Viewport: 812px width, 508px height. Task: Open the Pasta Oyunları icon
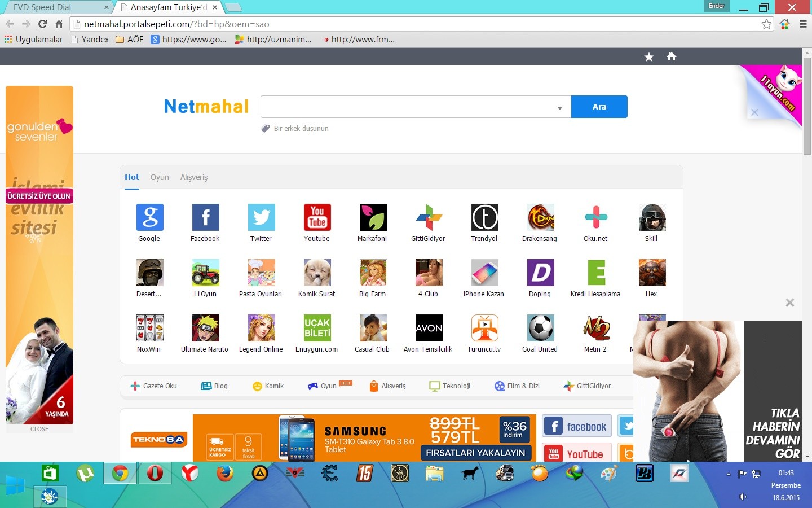(x=261, y=273)
